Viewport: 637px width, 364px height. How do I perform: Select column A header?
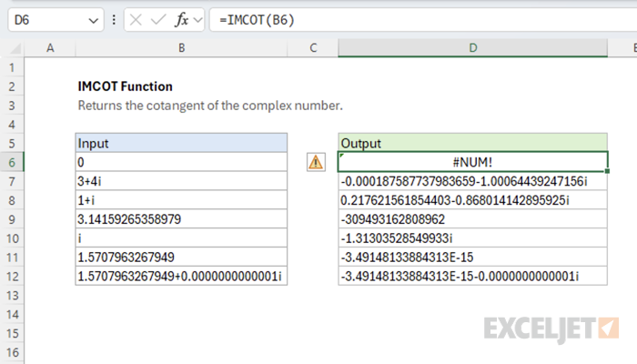(x=50, y=48)
